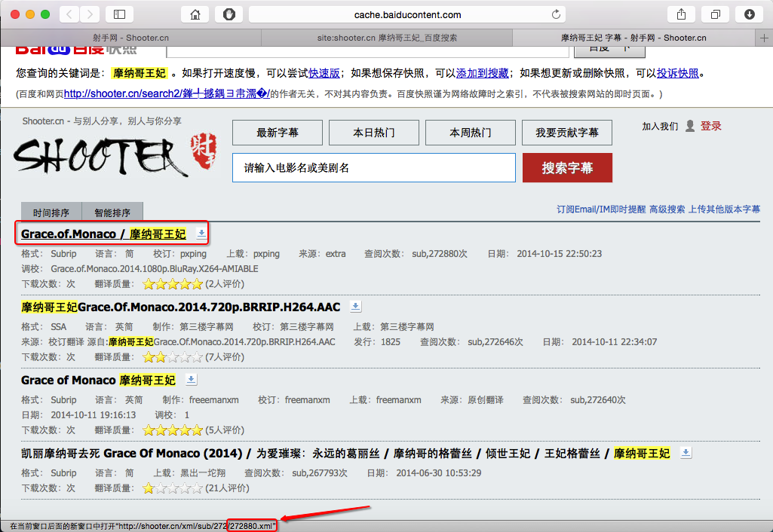
Task: Download the 720p.BRRIP.H264.AAC subtitle
Action: click(355, 307)
